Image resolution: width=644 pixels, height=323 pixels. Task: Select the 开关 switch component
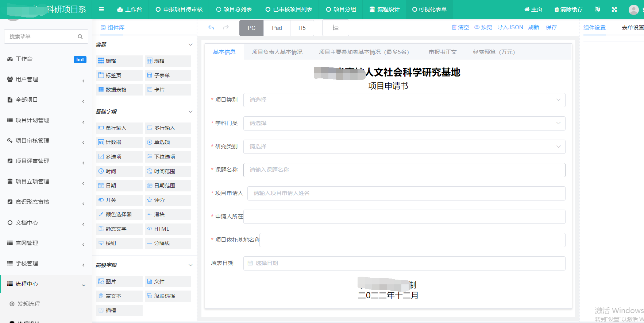[x=119, y=200]
